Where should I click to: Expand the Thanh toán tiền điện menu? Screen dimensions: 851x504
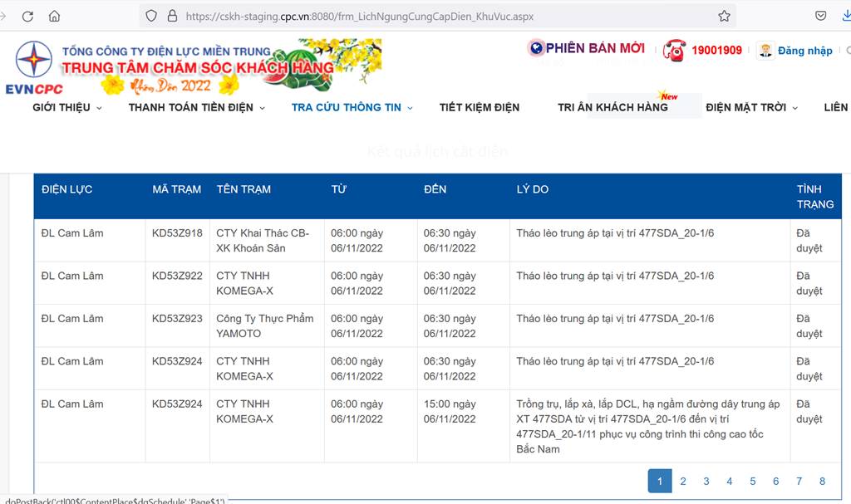tap(196, 107)
